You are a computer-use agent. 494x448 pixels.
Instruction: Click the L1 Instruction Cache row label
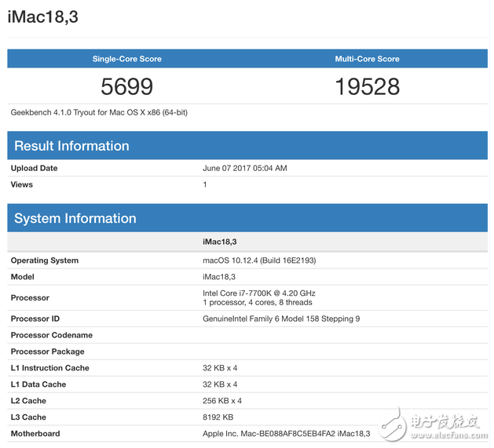click(50, 368)
